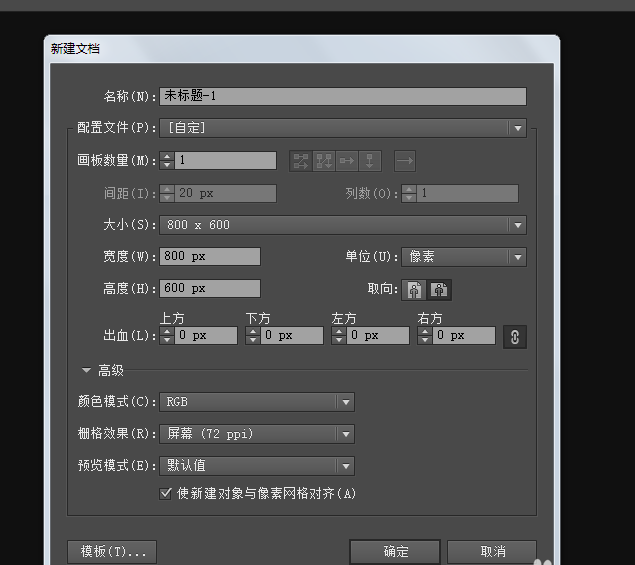Open the 大小 size dropdown showing 800 x 600
The width and height of the screenshot is (635, 565).
[x=343, y=225]
